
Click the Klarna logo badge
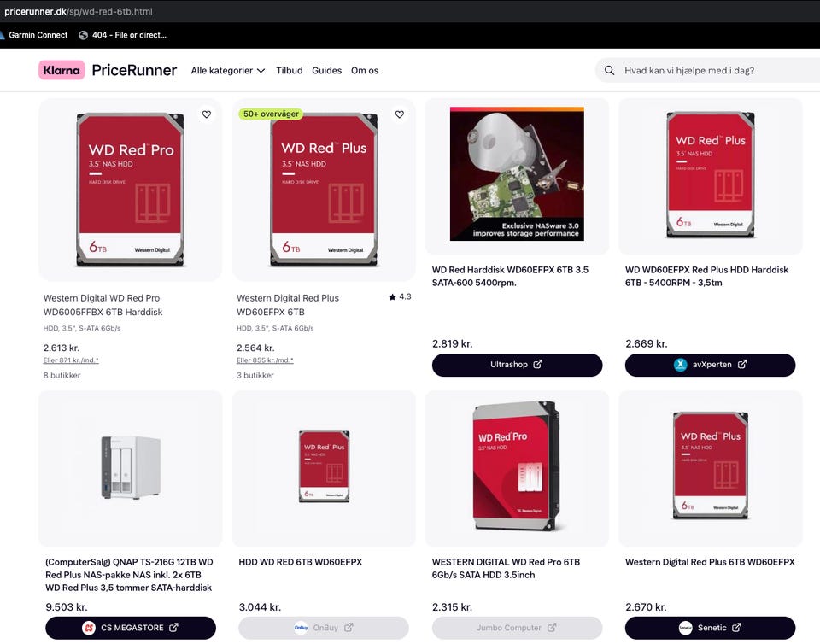pyautogui.click(x=61, y=70)
